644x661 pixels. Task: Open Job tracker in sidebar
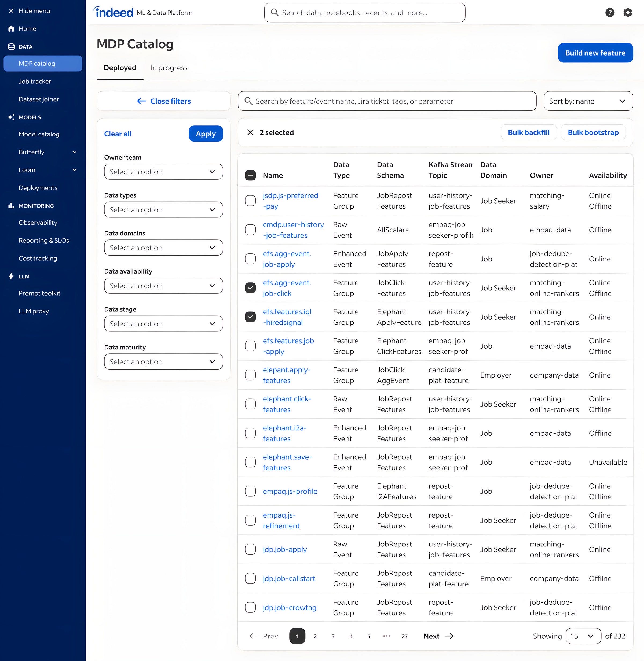click(35, 82)
